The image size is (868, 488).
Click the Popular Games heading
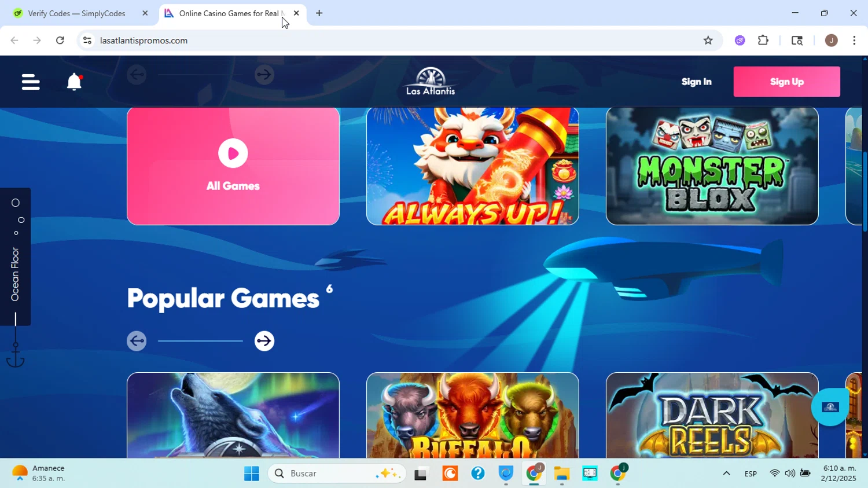click(223, 298)
